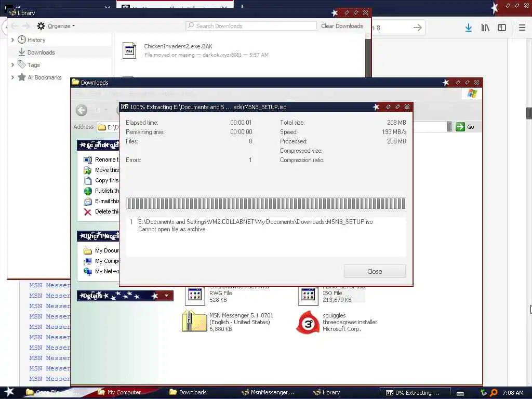Click the Organize gear icon in Library

[x=41, y=26]
